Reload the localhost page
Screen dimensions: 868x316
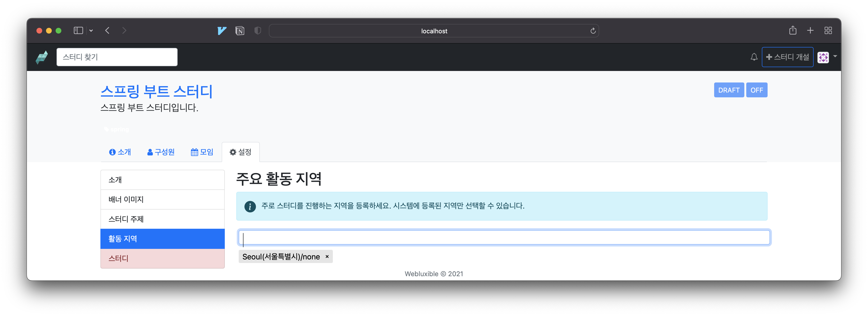coord(593,31)
